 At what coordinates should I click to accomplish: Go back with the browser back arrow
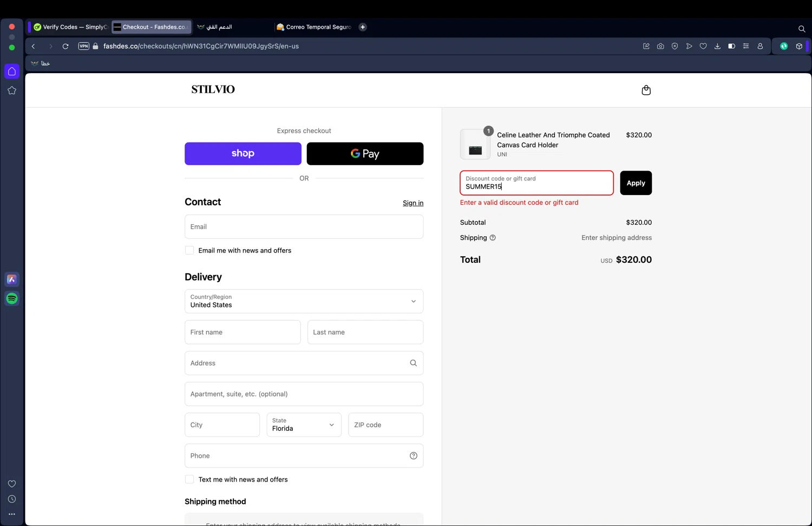[34, 47]
